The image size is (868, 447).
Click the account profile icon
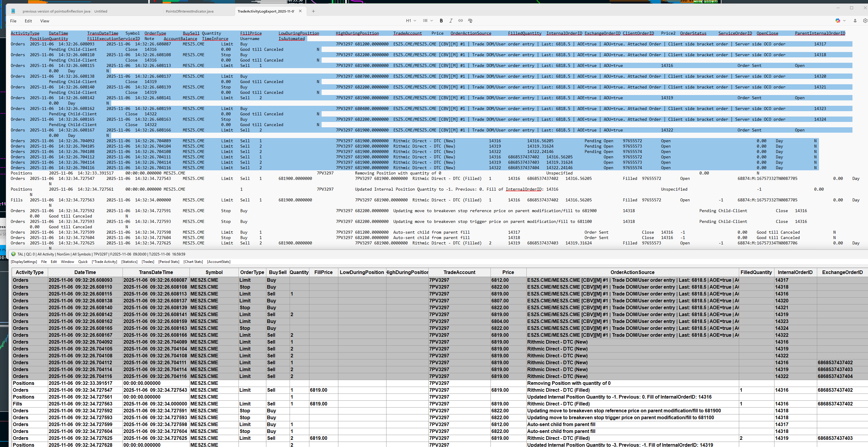pos(855,21)
